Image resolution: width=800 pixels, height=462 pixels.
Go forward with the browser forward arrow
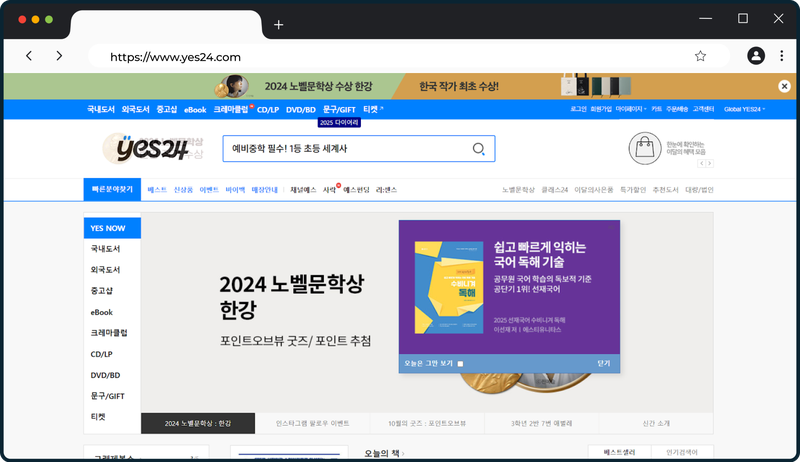[x=59, y=56]
